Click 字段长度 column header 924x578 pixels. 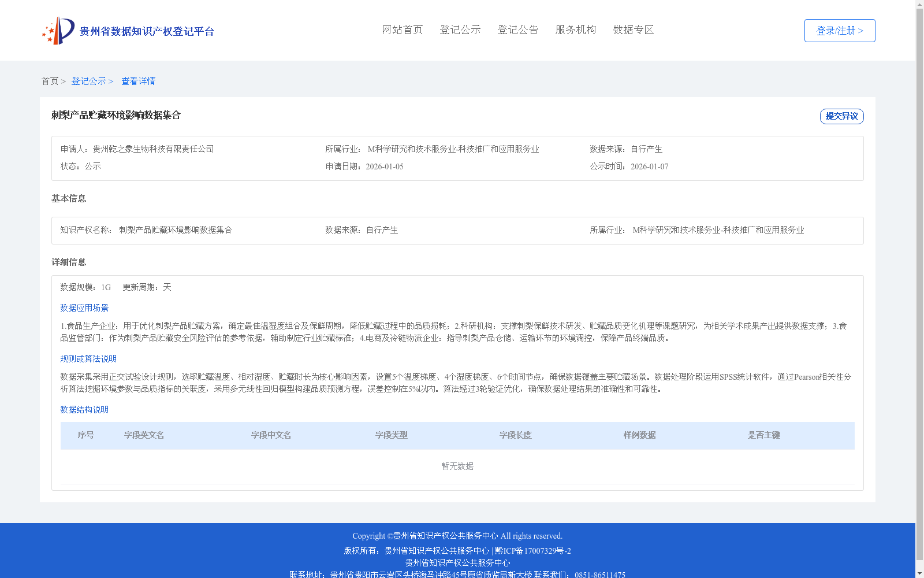pos(516,435)
